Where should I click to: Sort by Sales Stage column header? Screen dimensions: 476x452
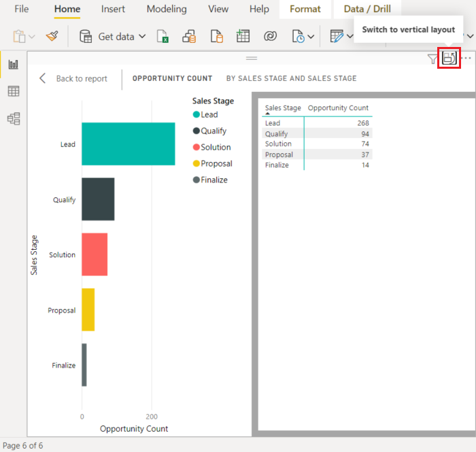click(x=283, y=108)
